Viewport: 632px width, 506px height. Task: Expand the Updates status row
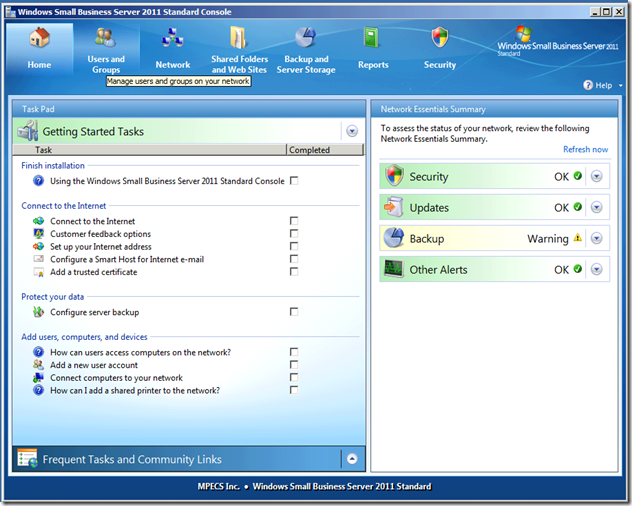click(597, 208)
